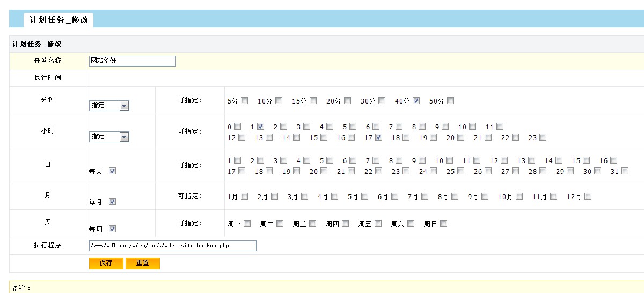Image resolution: width=644 pixels, height=293 pixels.
Task: Toggle the 每月 checkbox
Action: pos(113,202)
